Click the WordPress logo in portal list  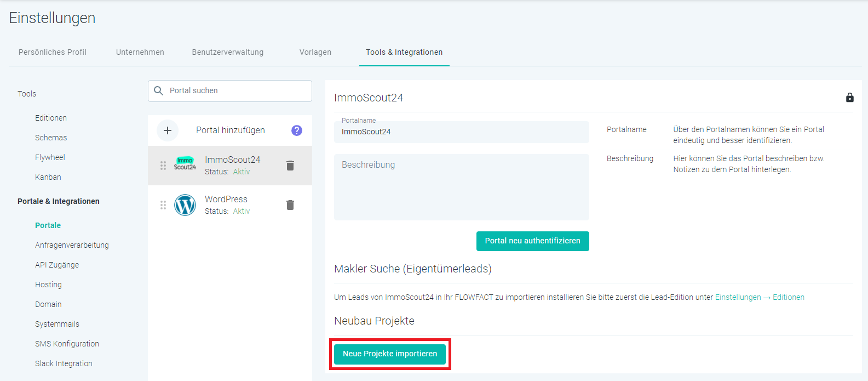pyautogui.click(x=185, y=205)
